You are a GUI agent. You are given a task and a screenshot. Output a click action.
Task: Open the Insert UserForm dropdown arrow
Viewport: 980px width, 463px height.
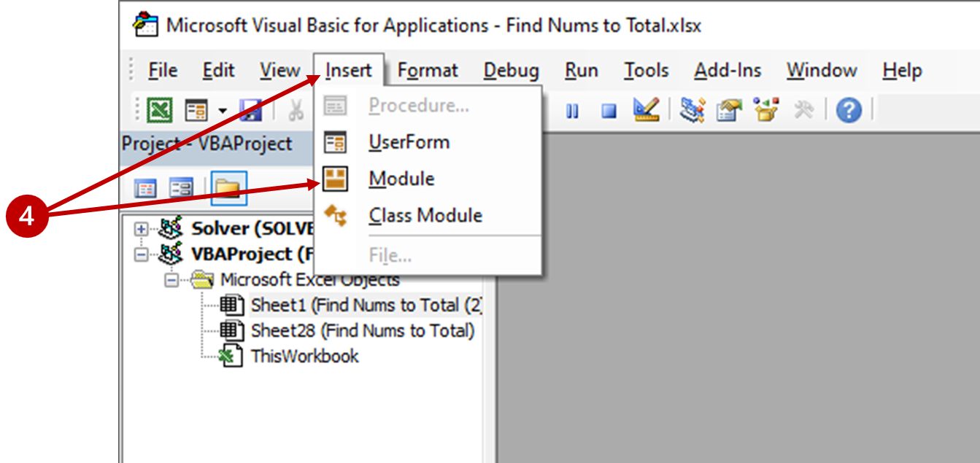(x=222, y=112)
